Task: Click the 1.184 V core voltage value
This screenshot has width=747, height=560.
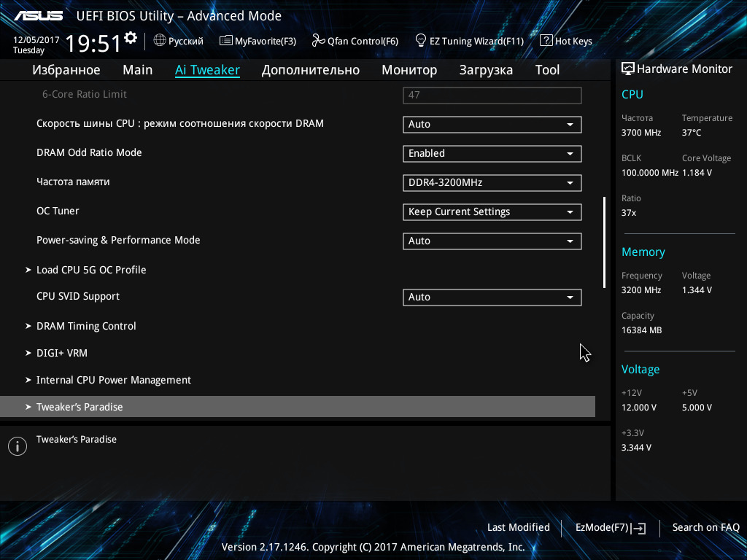Action: pos(697,173)
